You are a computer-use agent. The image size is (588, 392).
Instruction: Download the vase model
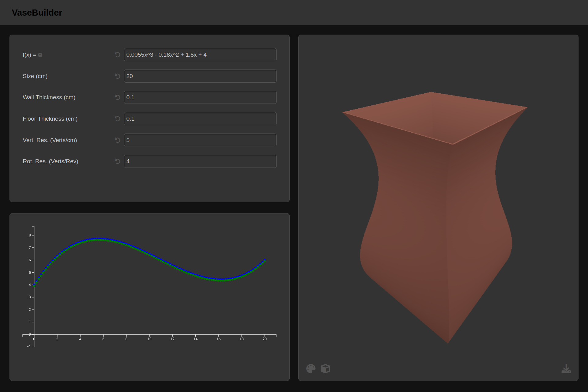[566, 369]
